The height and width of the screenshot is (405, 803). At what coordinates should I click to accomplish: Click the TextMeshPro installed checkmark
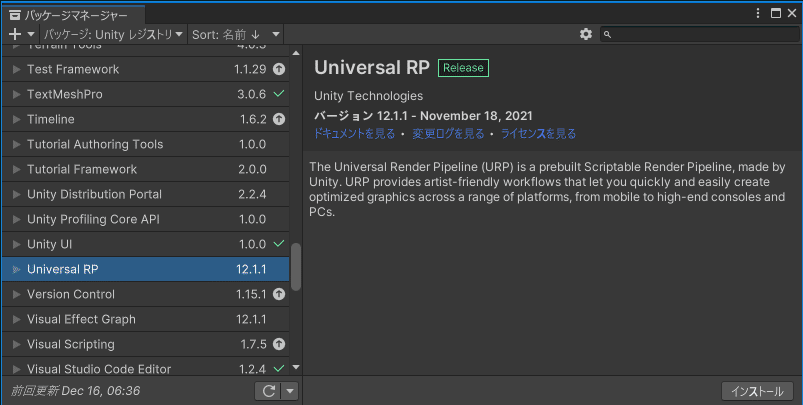pyautogui.click(x=279, y=94)
